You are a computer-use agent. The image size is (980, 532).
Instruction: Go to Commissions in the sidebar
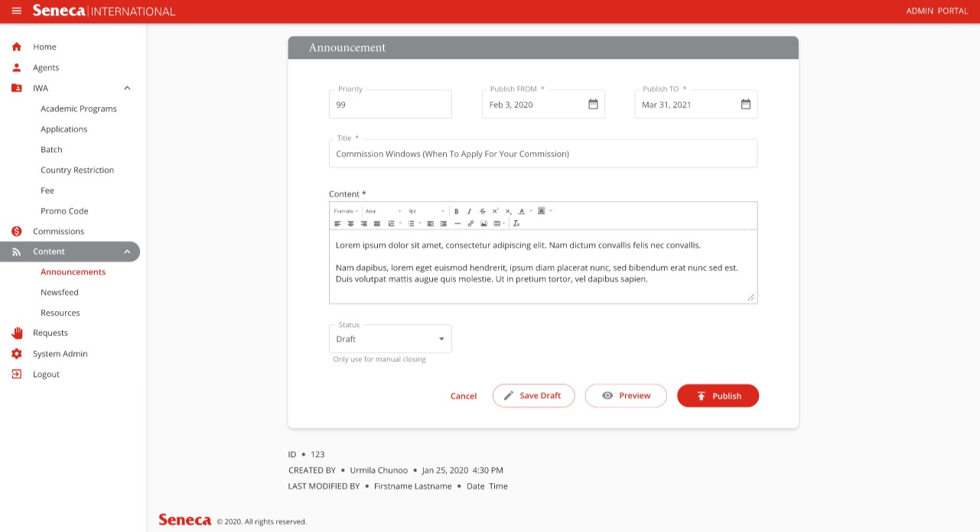[58, 231]
